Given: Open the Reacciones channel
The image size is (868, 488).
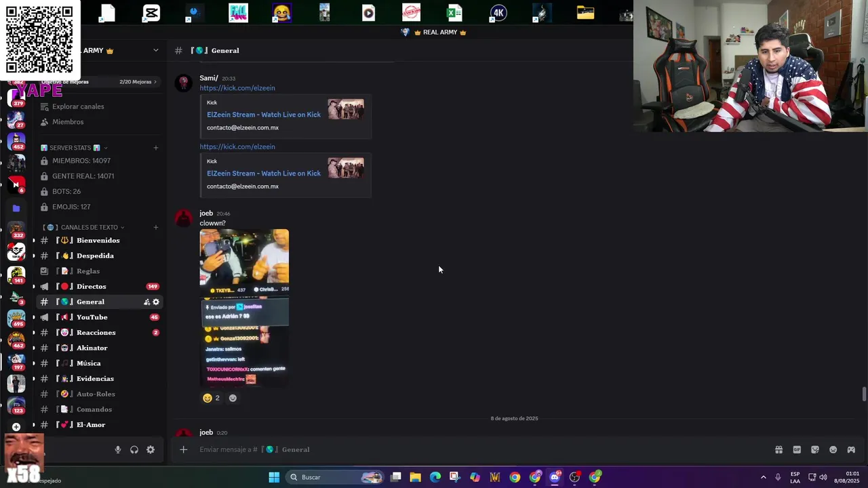Looking at the screenshot, I should pyautogui.click(x=96, y=333).
